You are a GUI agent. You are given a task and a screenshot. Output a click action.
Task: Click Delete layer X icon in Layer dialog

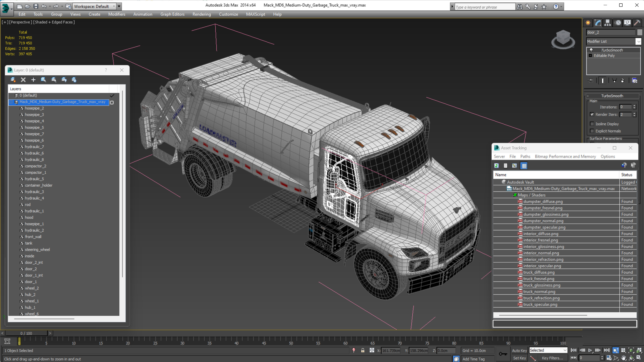click(23, 80)
